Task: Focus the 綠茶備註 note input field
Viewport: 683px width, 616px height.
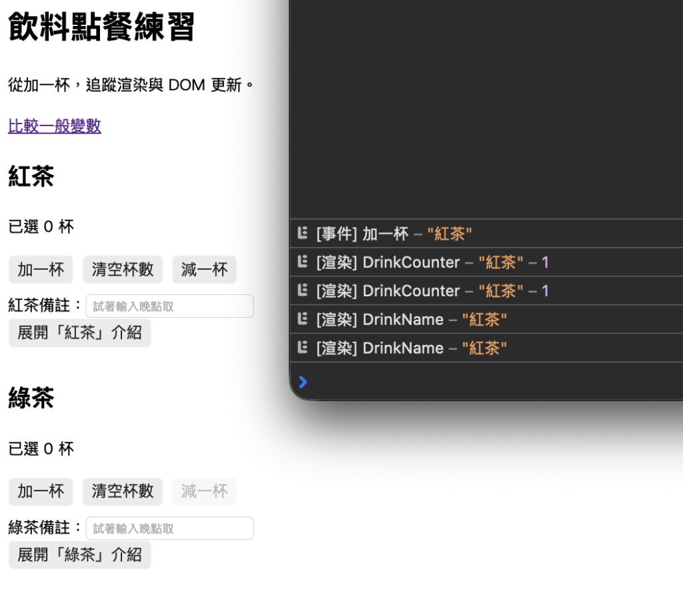Action: click(x=170, y=529)
